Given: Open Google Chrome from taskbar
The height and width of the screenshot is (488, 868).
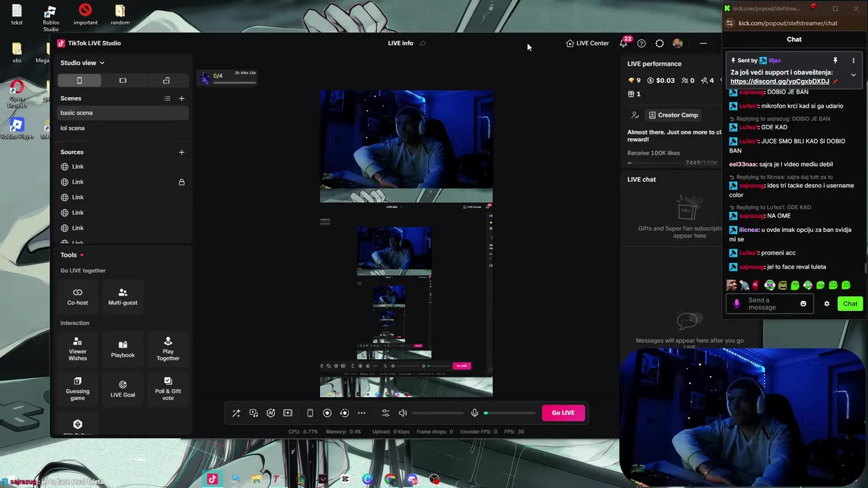Looking at the screenshot, I should (390, 479).
